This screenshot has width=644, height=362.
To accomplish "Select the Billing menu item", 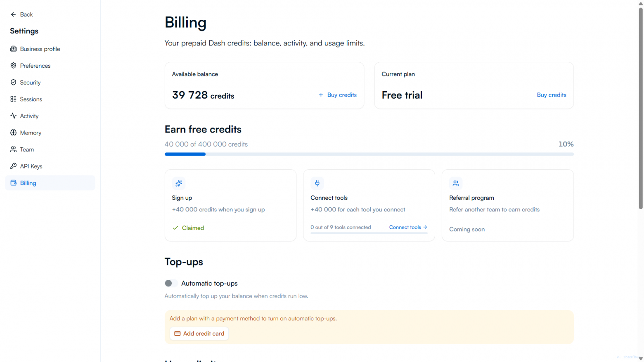I will coord(50,183).
